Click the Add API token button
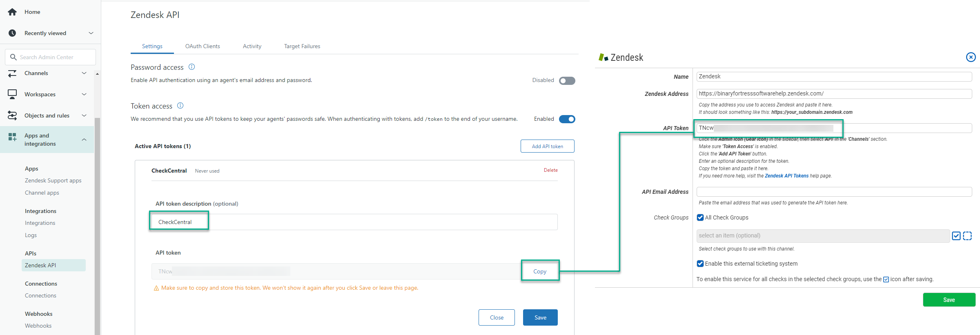Screen dimensions: 980x335 547,146
